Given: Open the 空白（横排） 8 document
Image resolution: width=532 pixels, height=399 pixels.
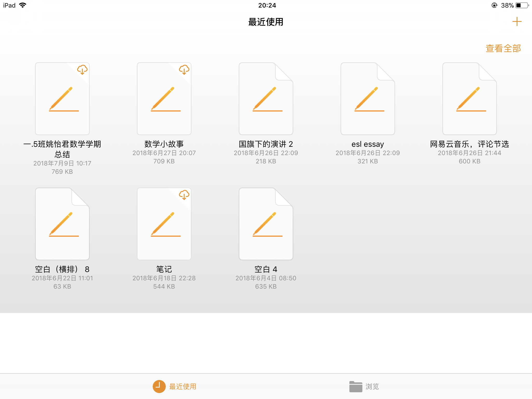Looking at the screenshot, I should tap(62, 224).
